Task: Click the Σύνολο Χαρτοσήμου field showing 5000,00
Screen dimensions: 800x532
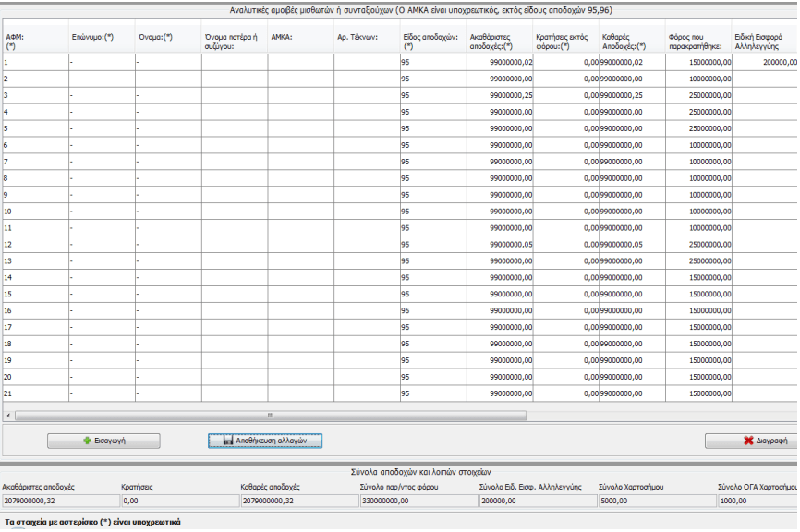Action: point(658,501)
